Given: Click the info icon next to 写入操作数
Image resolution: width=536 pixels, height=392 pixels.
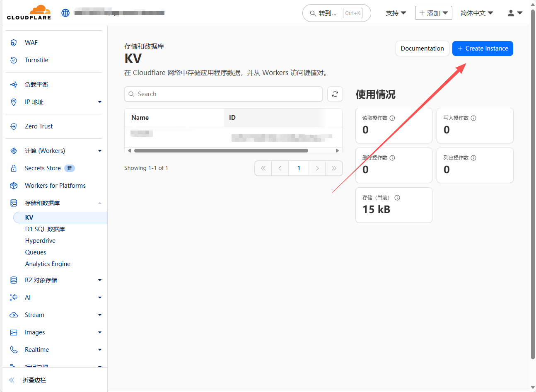Looking at the screenshot, I should click(473, 118).
